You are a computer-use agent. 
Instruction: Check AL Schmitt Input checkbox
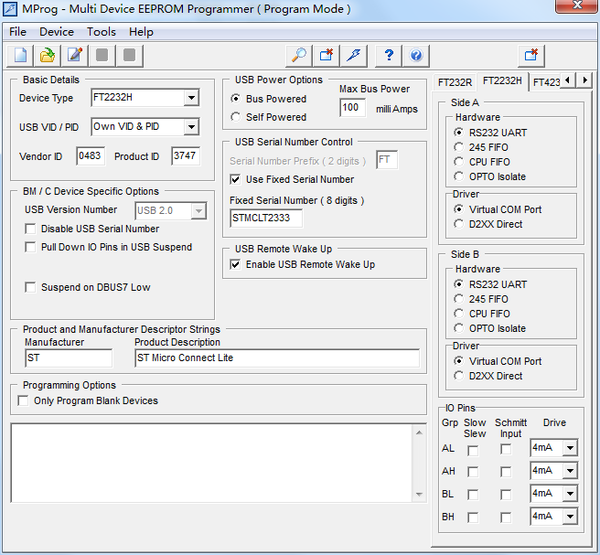coord(505,449)
